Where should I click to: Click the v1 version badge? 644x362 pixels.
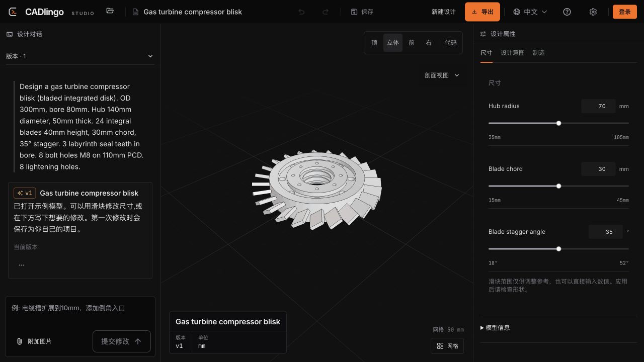point(25,193)
